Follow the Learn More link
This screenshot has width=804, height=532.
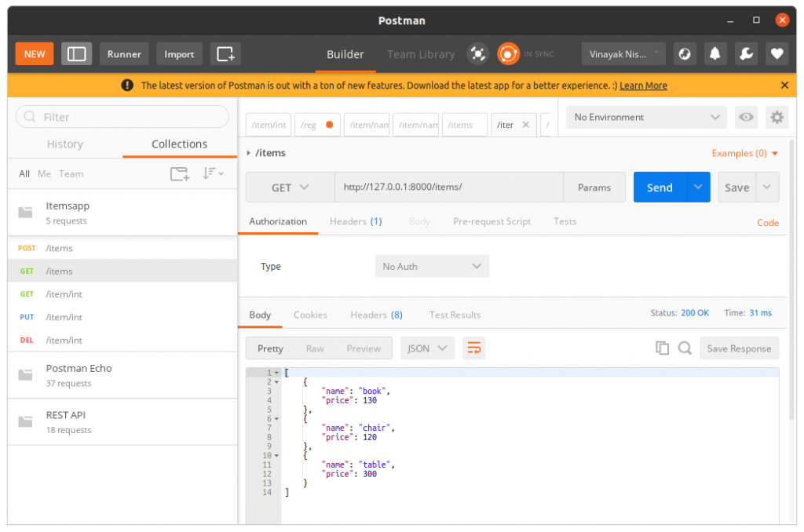coord(643,86)
